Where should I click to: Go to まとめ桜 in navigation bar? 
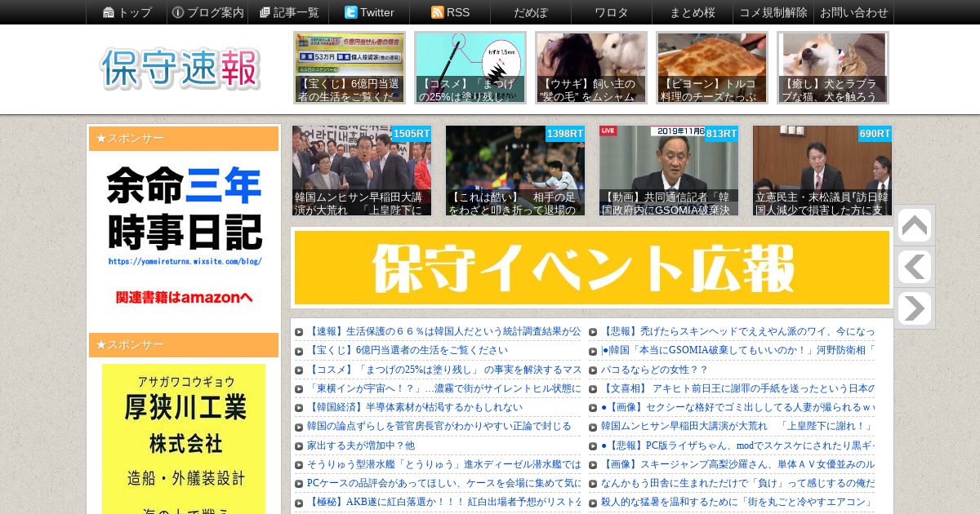[x=693, y=12]
